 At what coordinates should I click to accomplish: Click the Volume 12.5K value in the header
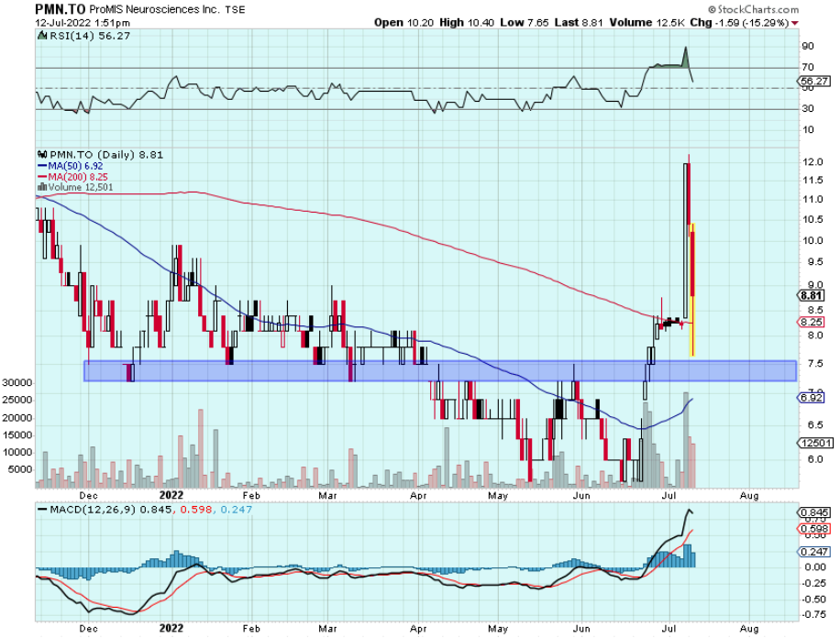point(647,23)
